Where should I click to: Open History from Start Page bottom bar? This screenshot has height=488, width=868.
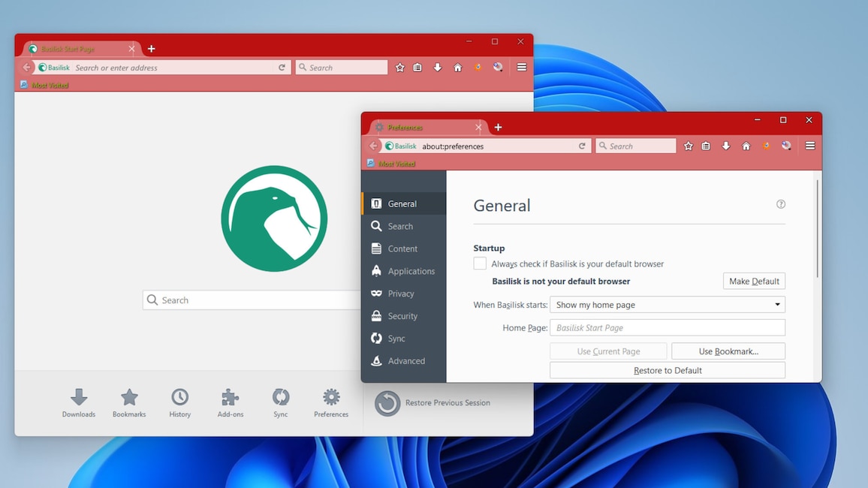180,402
